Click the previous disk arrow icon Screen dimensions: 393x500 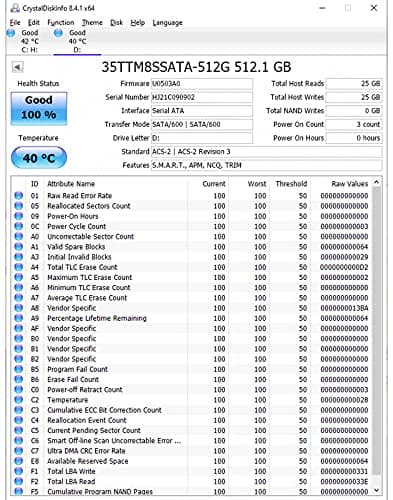tap(17, 67)
